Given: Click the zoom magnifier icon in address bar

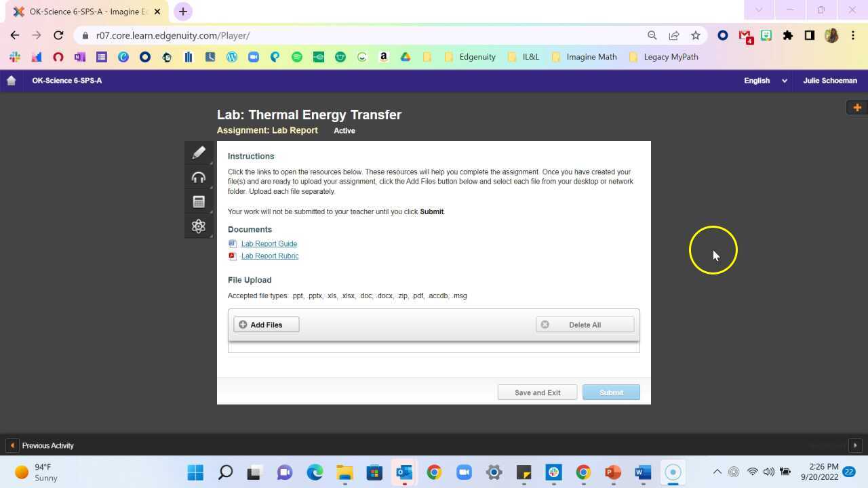Looking at the screenshot, I should point(652,35).
